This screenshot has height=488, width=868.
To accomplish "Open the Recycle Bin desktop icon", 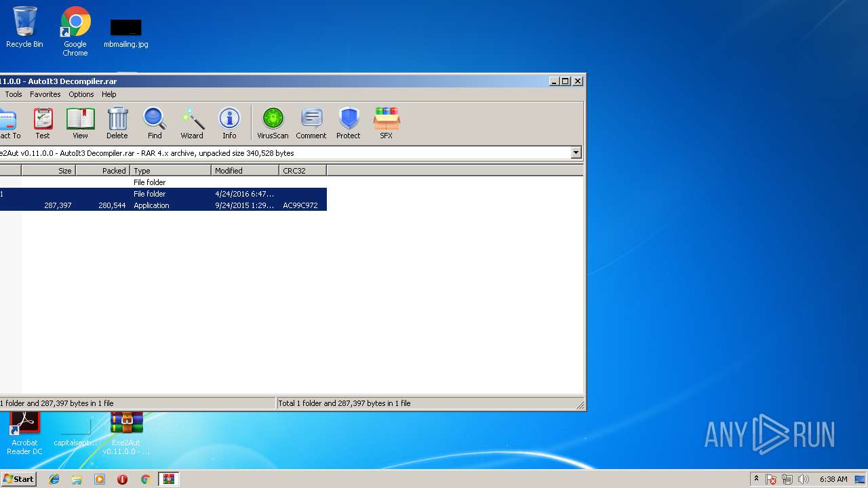I will point(24,27).
